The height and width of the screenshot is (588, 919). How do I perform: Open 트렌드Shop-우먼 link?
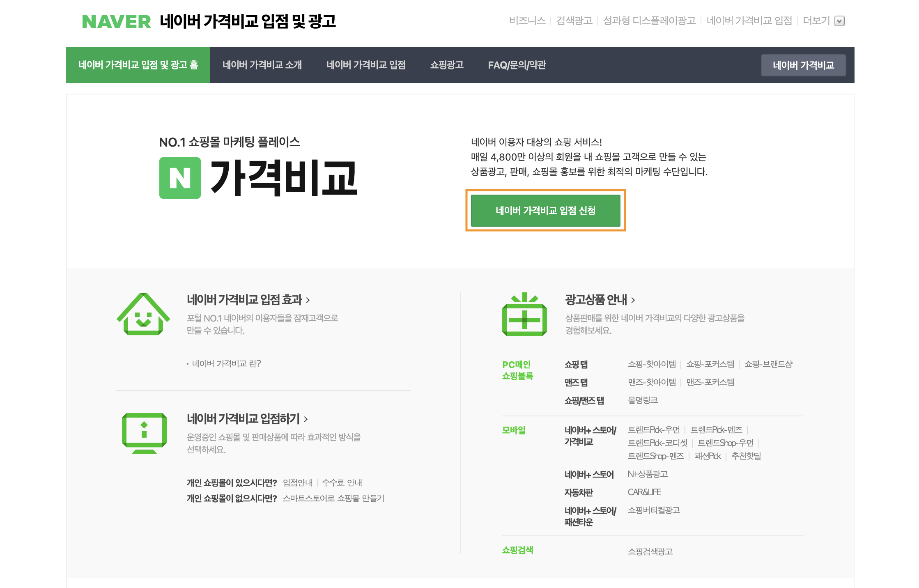click(x=726, y=443)
